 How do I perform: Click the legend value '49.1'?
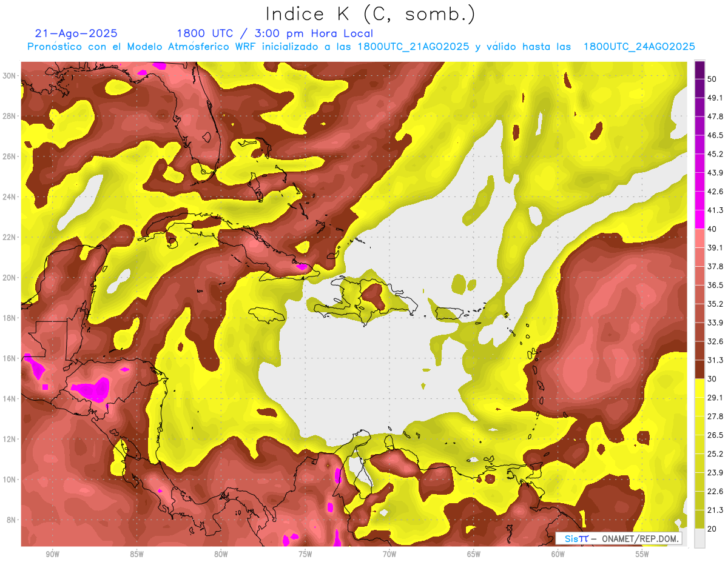pos(715,98)
